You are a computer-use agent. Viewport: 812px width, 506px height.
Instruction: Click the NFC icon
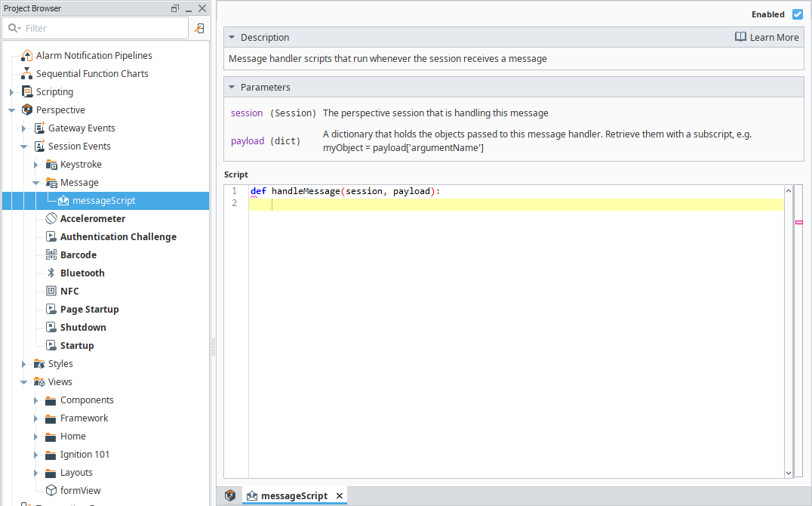51,292
